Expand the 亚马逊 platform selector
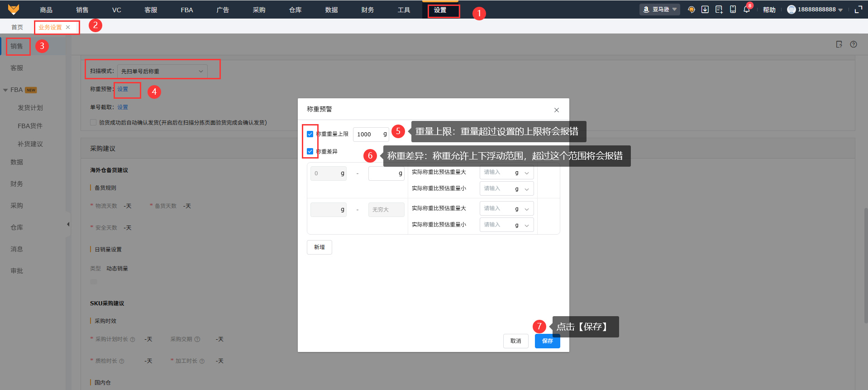 point(660,10)
